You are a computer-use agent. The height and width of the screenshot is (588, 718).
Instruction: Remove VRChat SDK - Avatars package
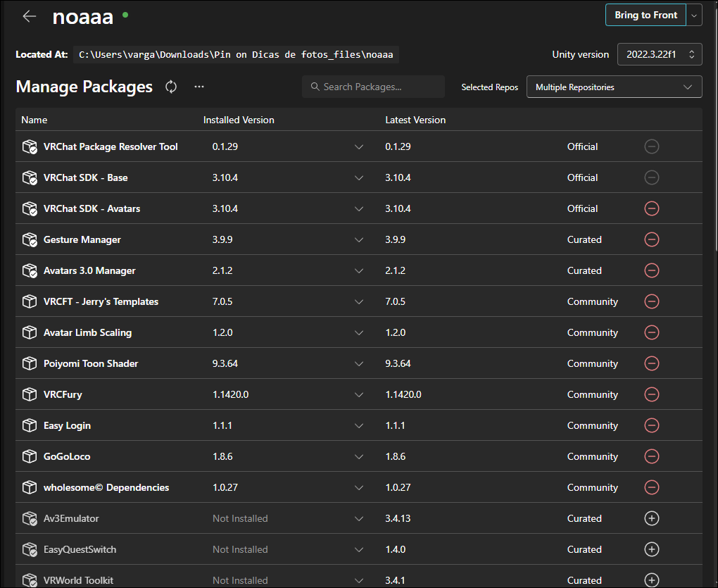click(x=651, y=208)
